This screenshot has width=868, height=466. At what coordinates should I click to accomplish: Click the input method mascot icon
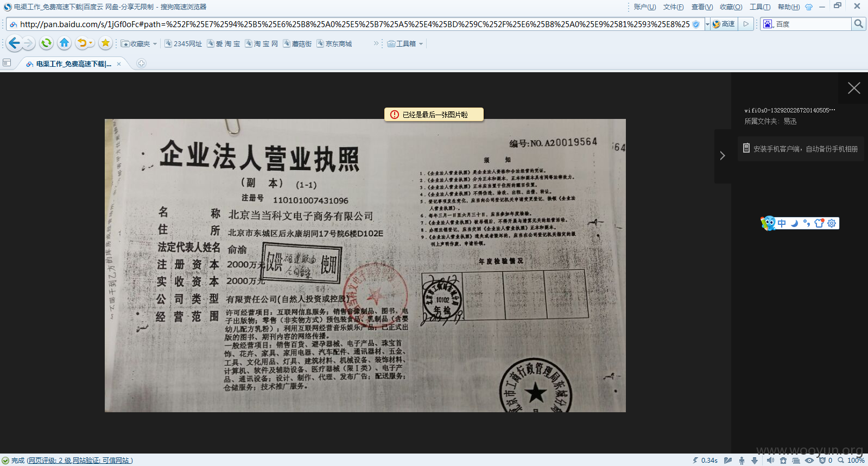click(768, 223)
